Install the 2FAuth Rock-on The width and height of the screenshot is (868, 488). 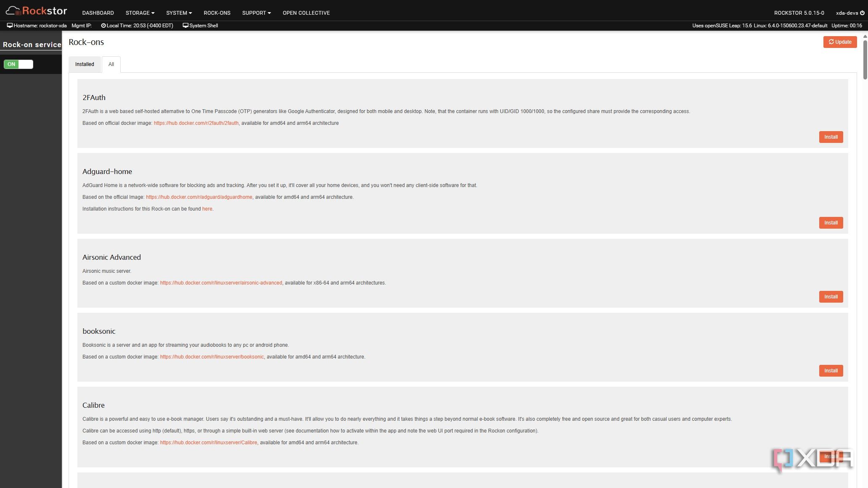(831, 137)
